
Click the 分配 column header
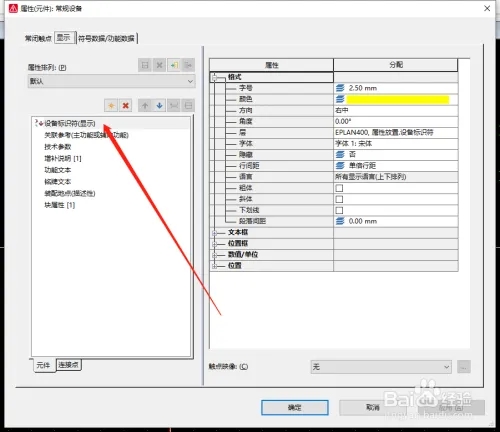396,65
